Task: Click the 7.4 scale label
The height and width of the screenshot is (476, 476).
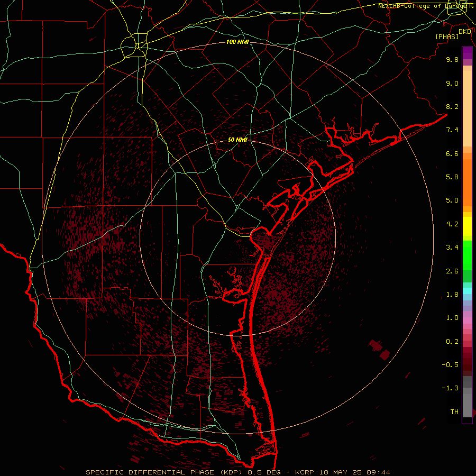Action: (452, 130)
